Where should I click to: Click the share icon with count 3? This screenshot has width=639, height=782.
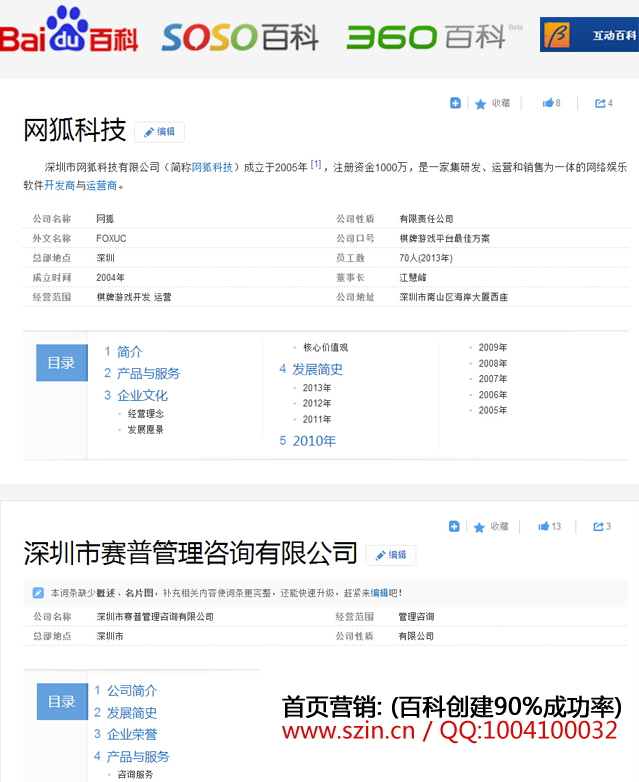coord(601,526)
